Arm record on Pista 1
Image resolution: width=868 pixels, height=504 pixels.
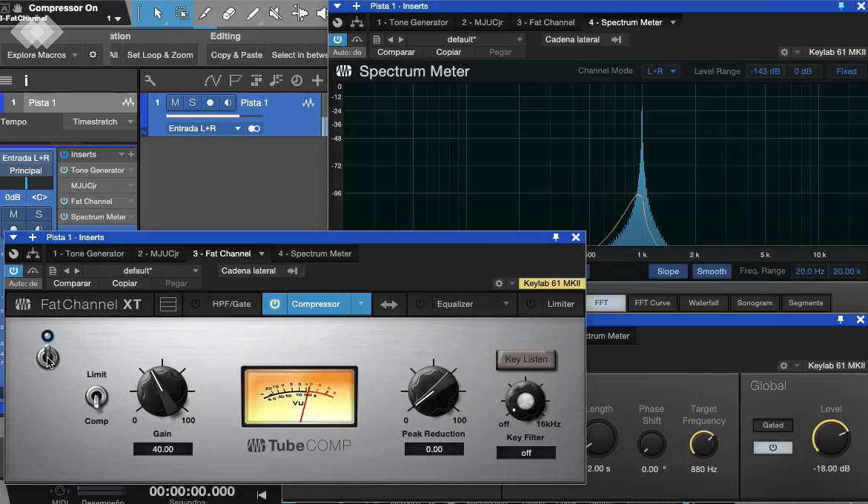[x=210, y=102]
